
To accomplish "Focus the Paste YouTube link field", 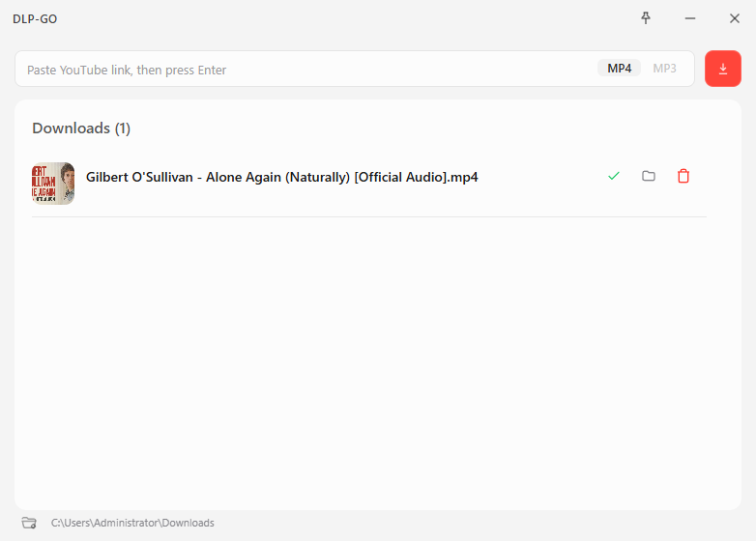I will [300, 70].
